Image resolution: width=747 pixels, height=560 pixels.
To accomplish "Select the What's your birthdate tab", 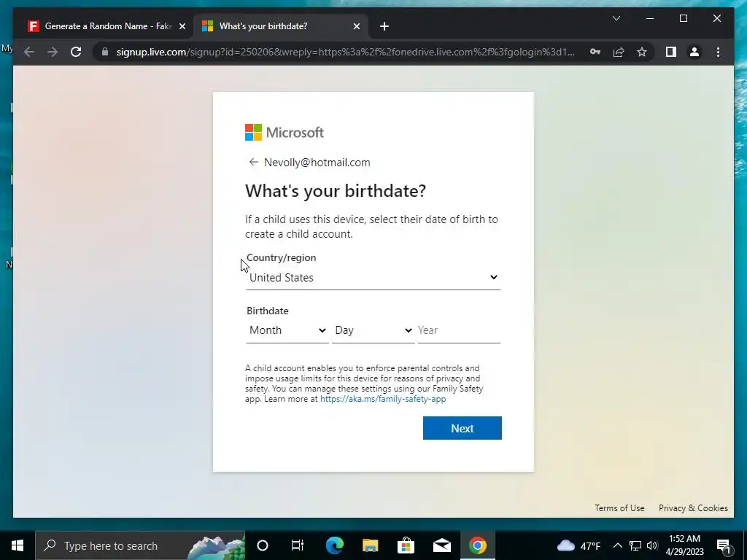I will pos(279,26).
